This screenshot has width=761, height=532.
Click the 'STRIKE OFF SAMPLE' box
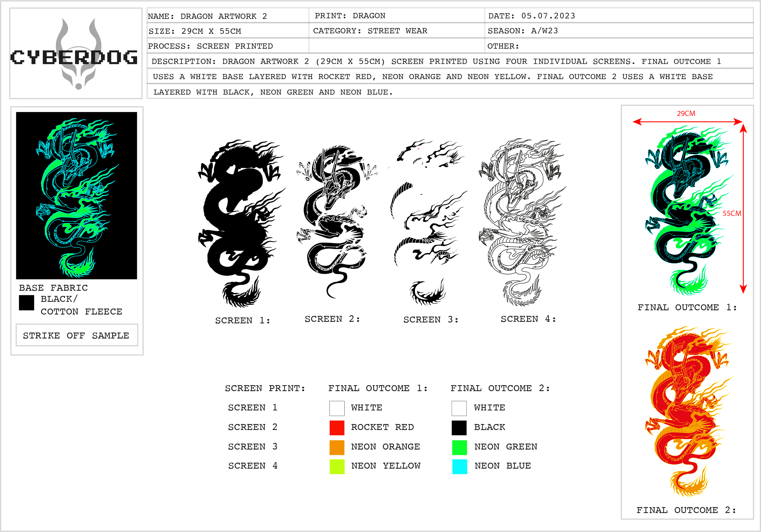click(77, 335)
